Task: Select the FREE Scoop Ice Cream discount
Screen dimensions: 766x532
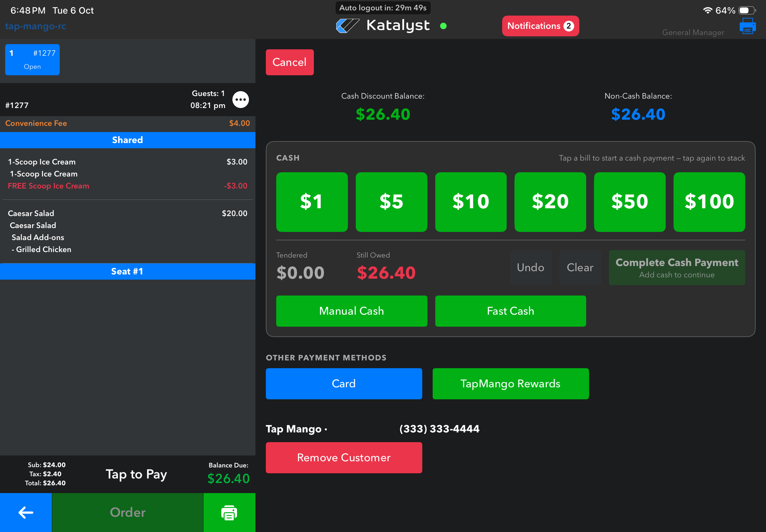Action: coord(128,186)
